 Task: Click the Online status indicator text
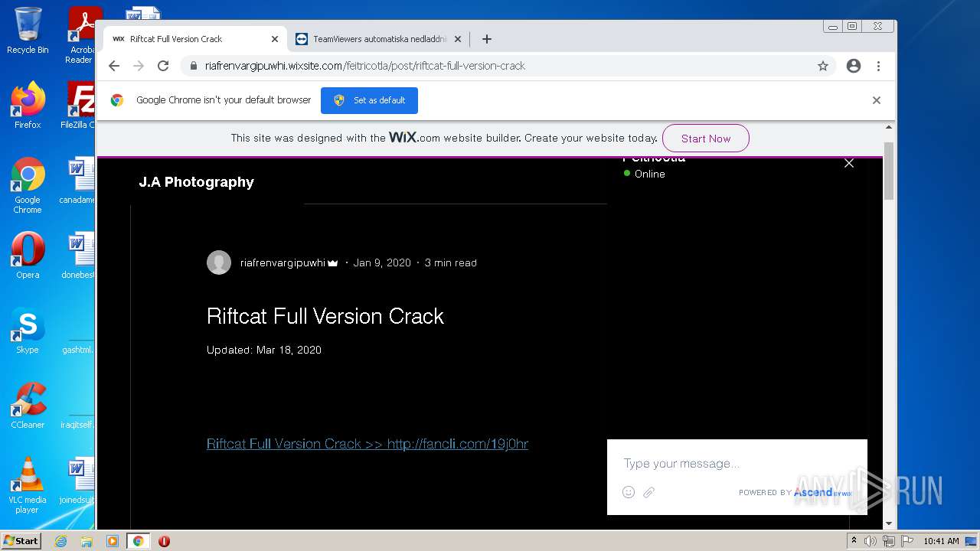click(649, 174)
